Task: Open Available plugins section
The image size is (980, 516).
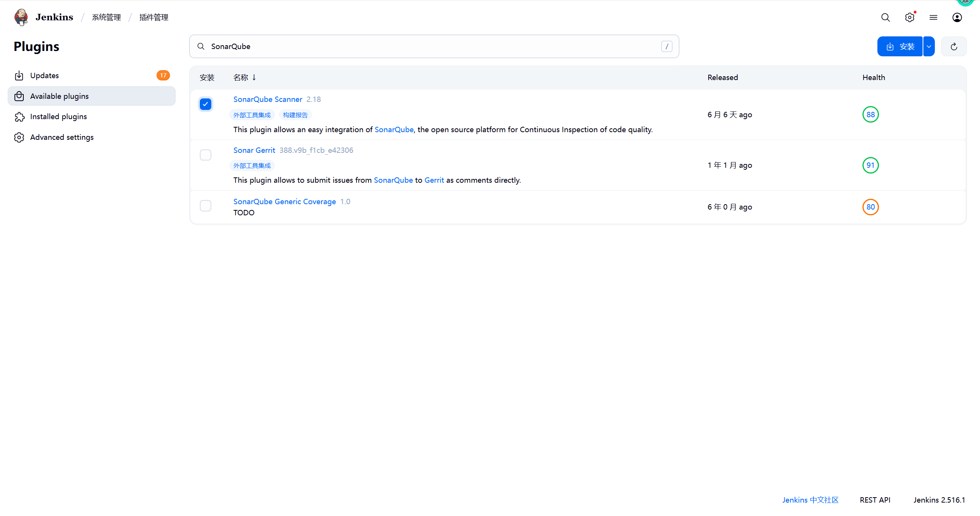Action: (x=91, y=96)
